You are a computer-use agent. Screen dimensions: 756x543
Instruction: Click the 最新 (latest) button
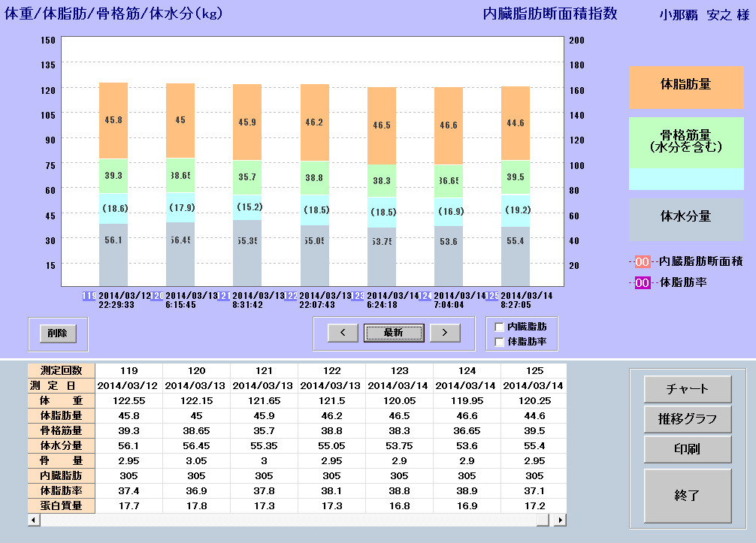pos(394,333)
